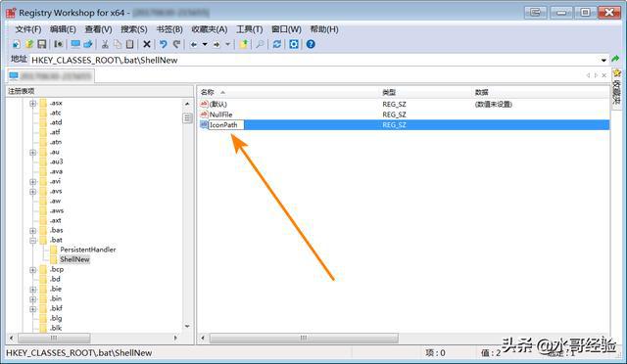Click the connect network registry icon
Screen dimensions: 627x364
tap(88, 44)
